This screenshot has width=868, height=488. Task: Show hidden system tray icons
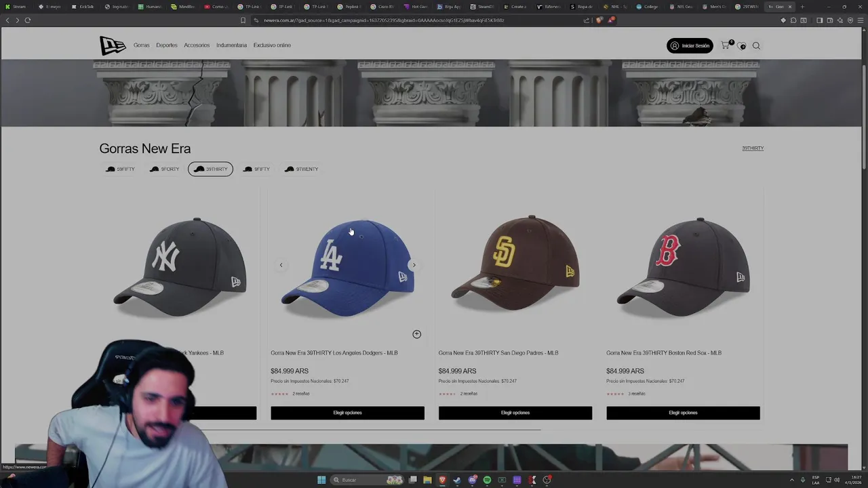coord(791,480)
